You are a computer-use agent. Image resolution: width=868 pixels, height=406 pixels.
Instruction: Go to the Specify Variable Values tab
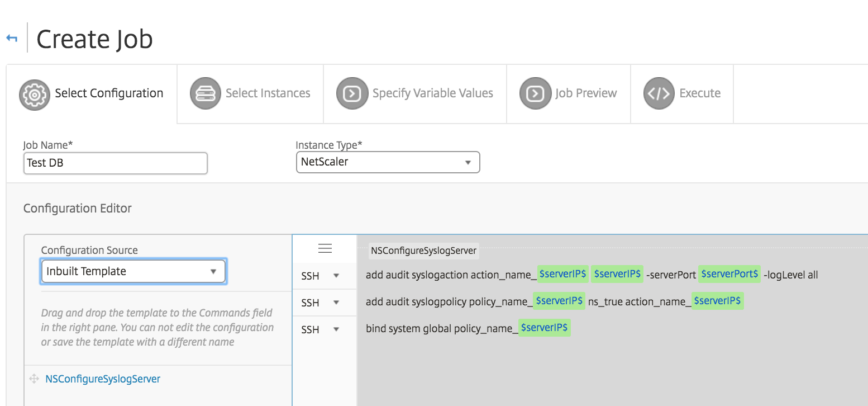click(415, 93)
